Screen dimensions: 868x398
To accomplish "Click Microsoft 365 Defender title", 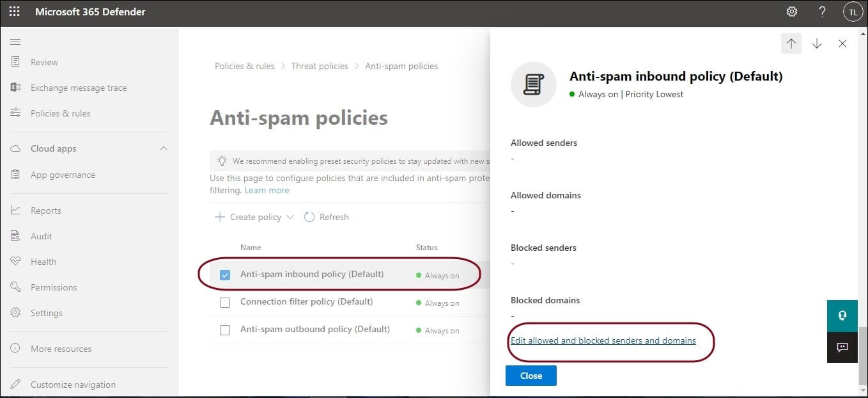I will click(90, 12).
